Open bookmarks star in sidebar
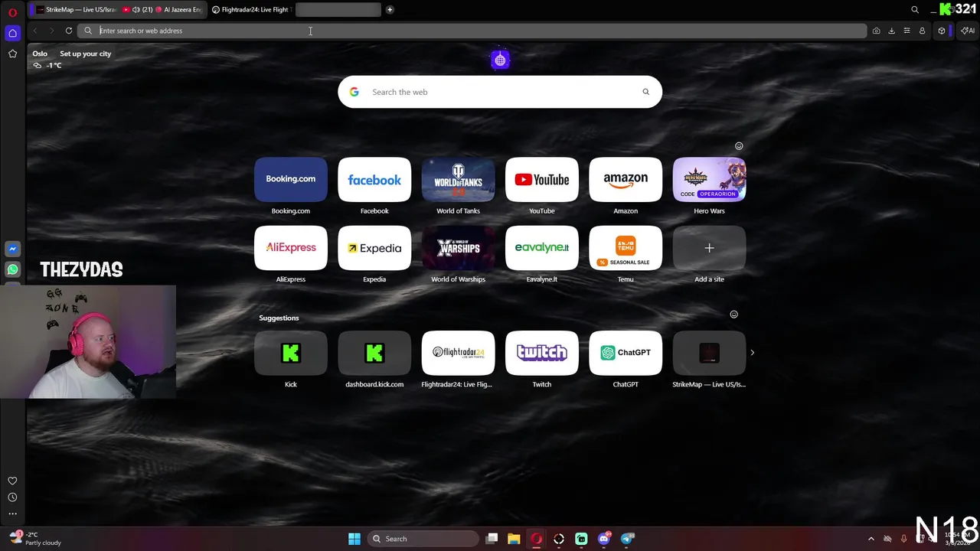 pos(12,54)
